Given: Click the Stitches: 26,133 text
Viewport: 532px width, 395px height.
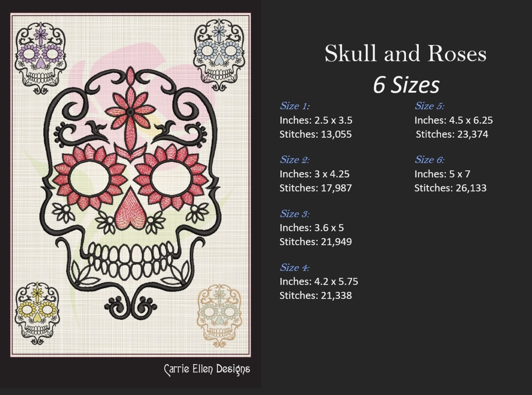Looking at the screenshot, I should [450, 188].
